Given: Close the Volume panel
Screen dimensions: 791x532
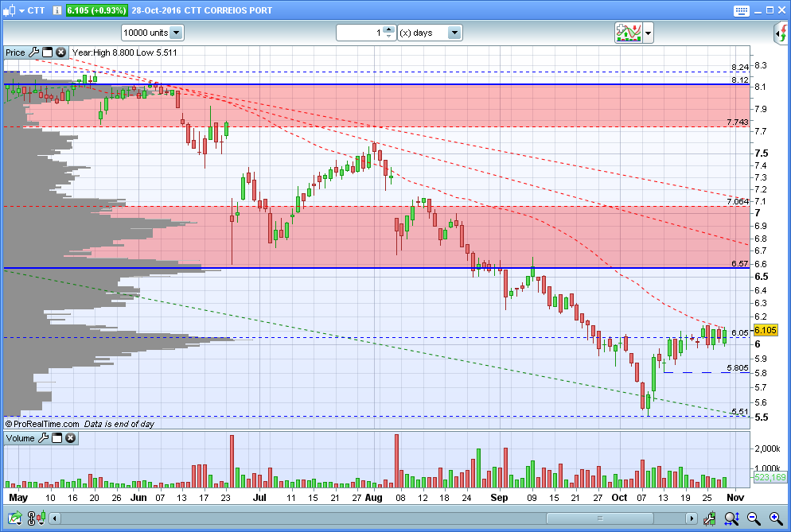Looking at the screenshot, I should (71, 438).
